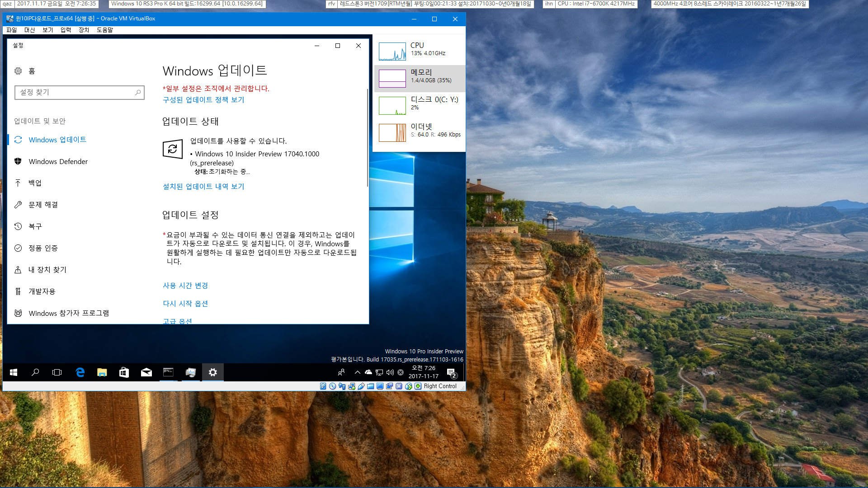Select the 메모리 usage panel
The width and height of the screenshot is (868, 488).
tap(420, 79)
